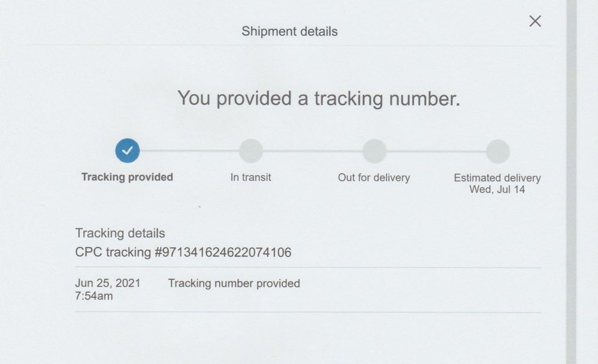Click progress line between Out for delivery and Estimated delivery
This screenshot has height=364, width=598.
tap(436, 151)
